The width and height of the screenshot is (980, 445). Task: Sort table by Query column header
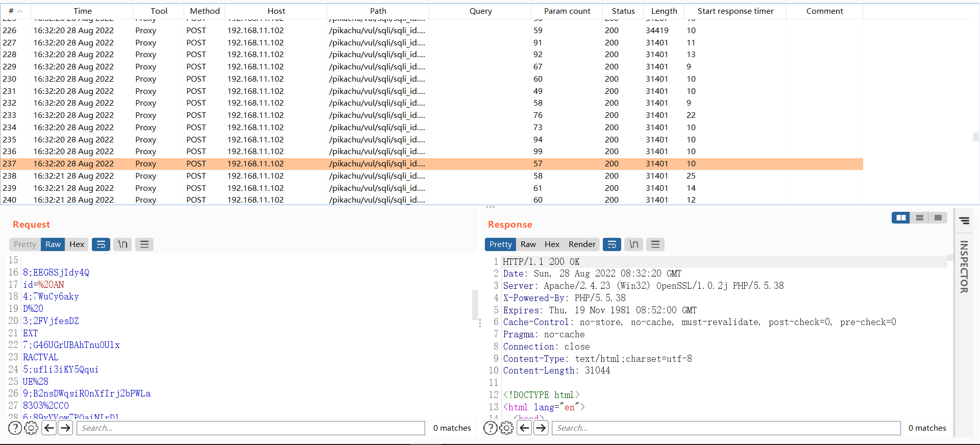(x=480, y=11)
